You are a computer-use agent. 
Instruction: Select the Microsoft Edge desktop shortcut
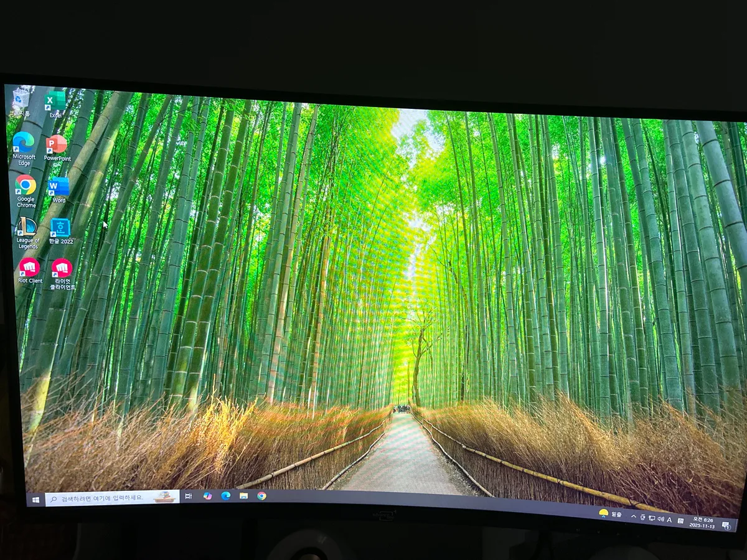[24, 149]
